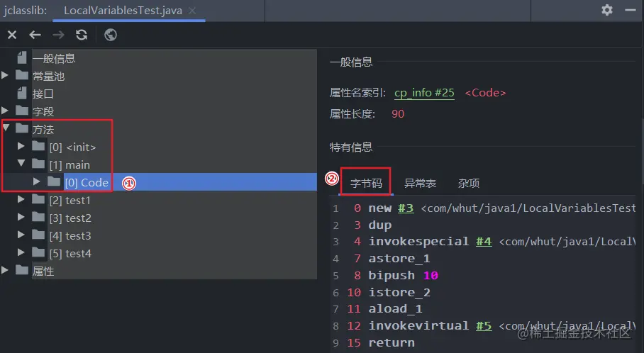This screenshot has height=353, width=644.
Task: Collapse [1] main method arrow
Action: pos(21,163)
